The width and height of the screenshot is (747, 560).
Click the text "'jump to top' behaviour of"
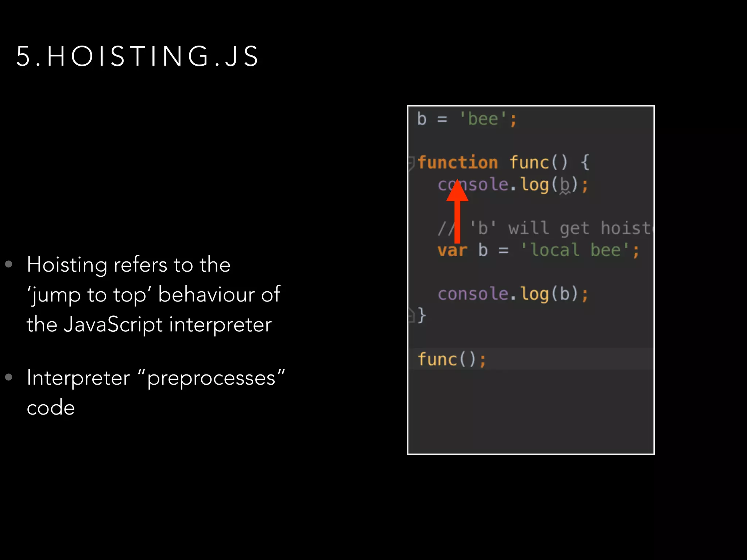(154, 295)
